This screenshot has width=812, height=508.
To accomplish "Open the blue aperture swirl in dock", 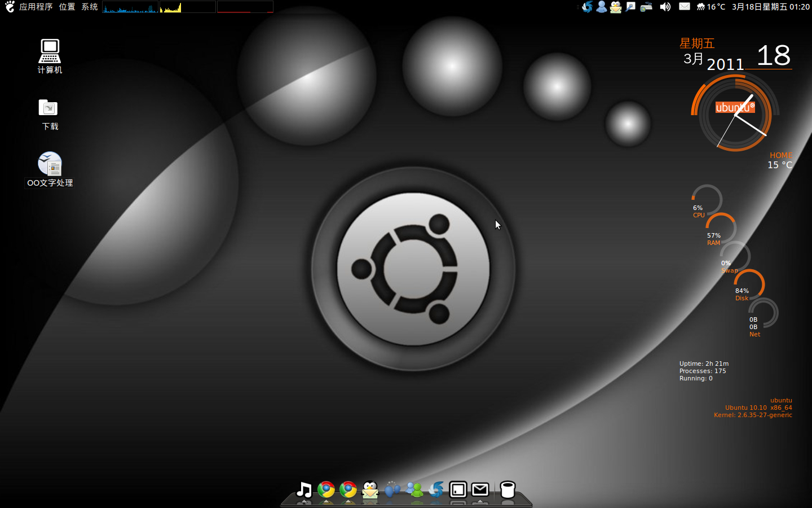I will (x=436, y=489).
